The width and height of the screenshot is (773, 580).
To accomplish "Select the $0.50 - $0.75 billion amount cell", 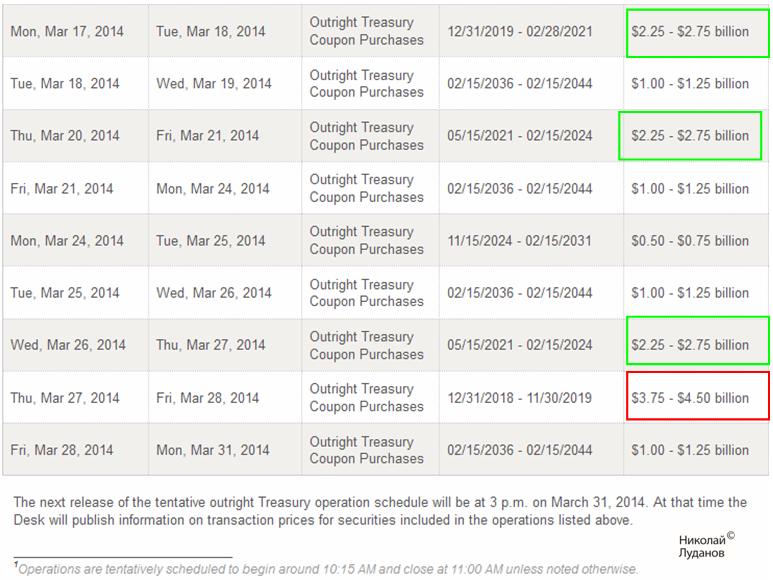I will point(690,241).
